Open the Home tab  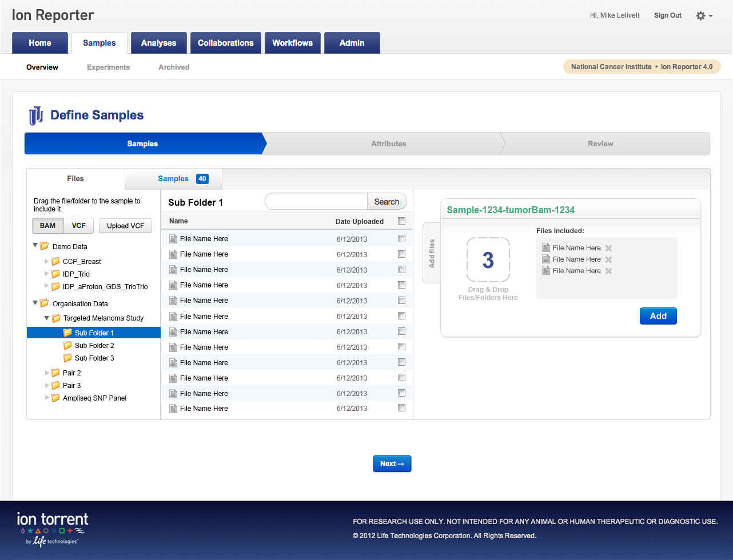(40, 43)
